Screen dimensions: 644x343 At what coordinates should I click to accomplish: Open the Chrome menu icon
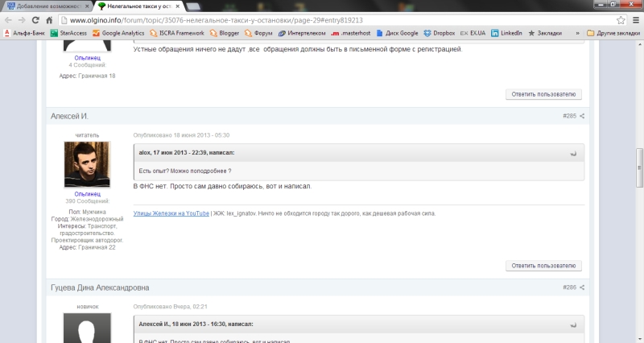(635, 19)
